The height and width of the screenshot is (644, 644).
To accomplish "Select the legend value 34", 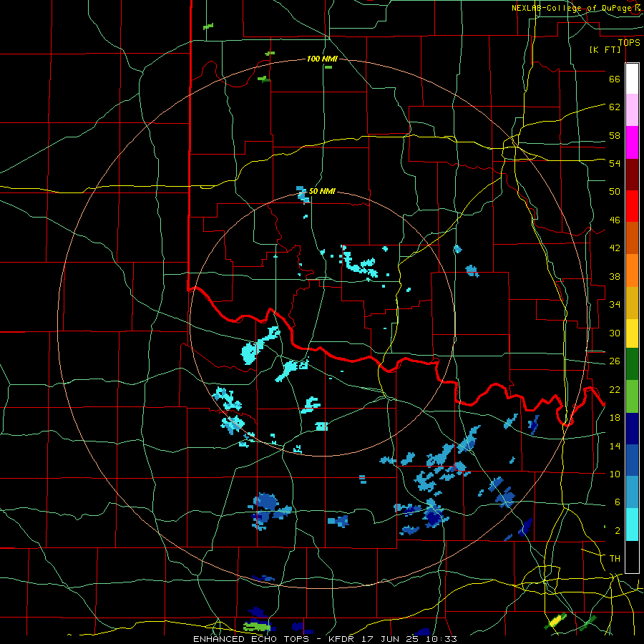I will pos(615,304).
